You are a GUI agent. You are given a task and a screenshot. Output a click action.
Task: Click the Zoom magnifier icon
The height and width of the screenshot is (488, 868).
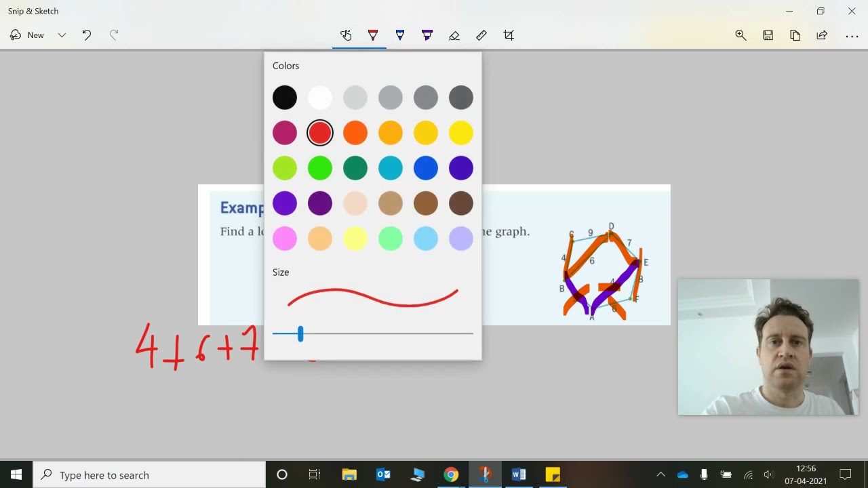point(741,35)
